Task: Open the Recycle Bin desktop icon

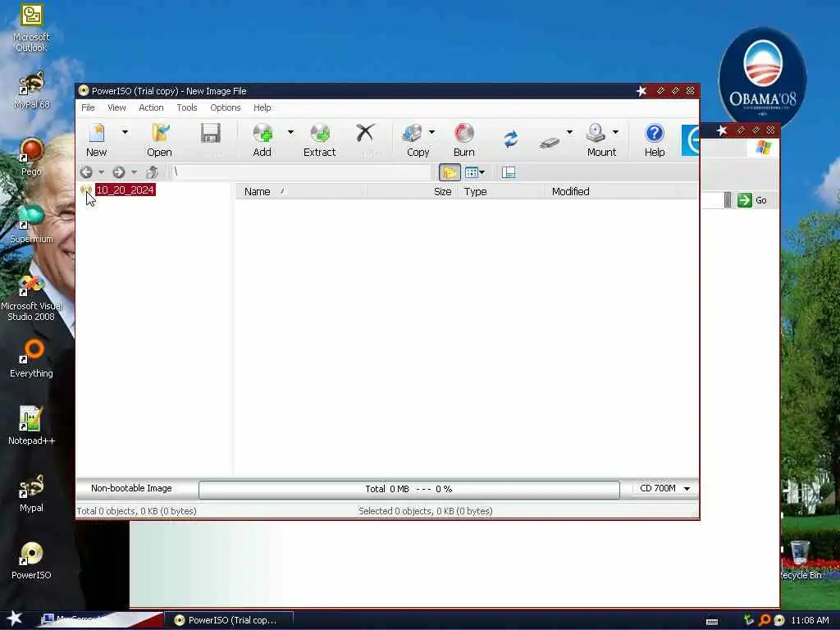Action: (801, 559)
